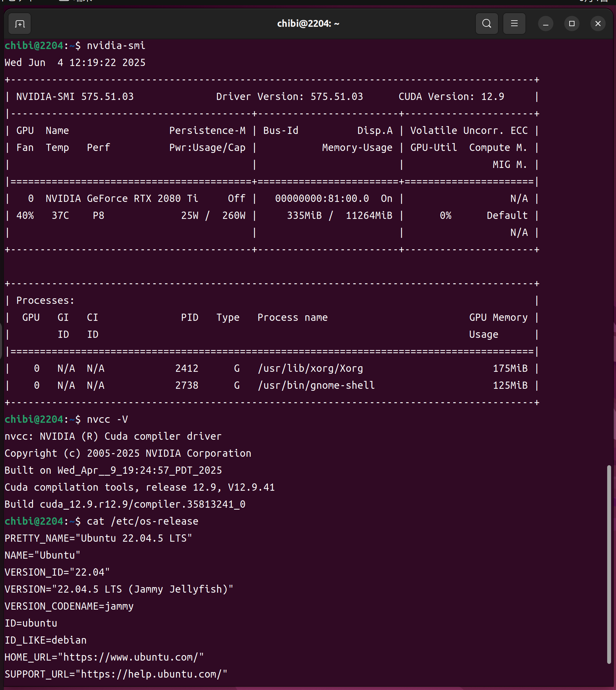Screen dimensions: 616x690
Task: Click the window title chibi@2204: ~
Action: coord(308,24)
